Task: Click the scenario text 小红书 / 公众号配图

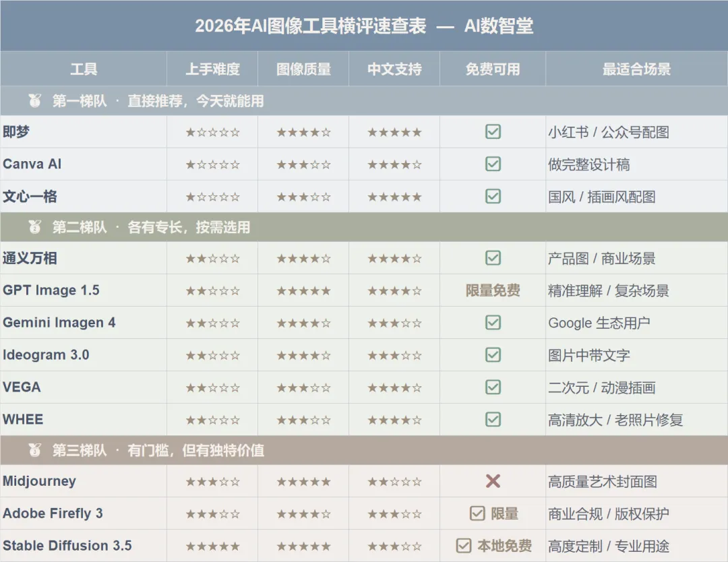Action: tap(609, 132)
